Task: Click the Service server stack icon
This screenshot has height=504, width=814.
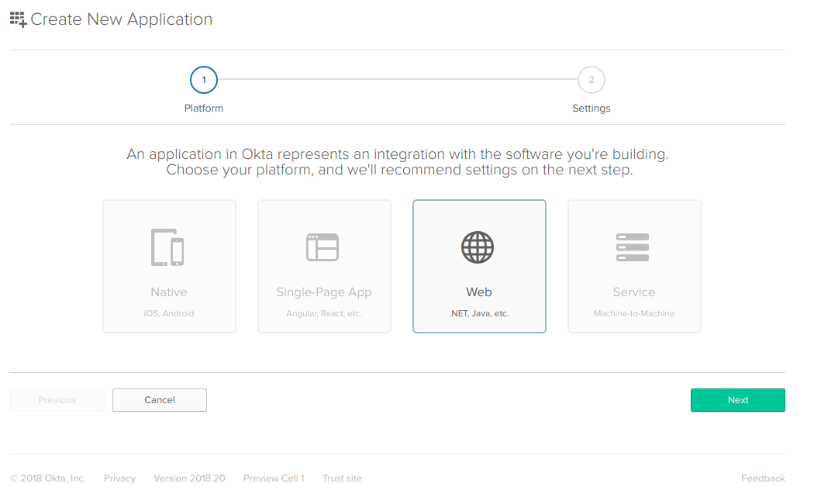Action: (633, 247)
